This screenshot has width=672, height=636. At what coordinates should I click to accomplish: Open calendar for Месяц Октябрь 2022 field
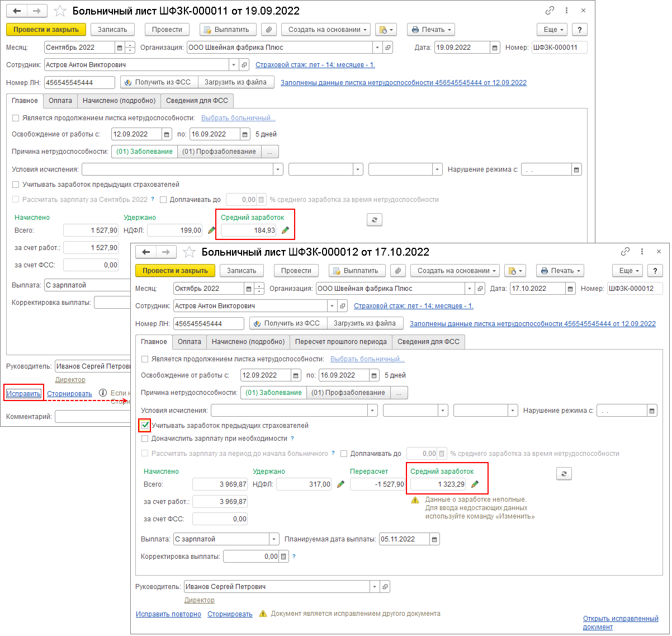pos(249,289)
